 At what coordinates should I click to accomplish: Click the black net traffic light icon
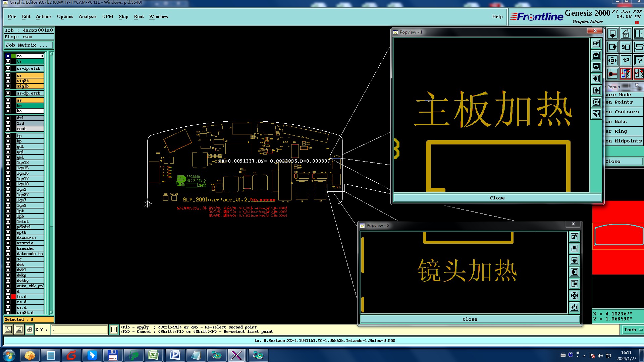[x=639, y=74]
